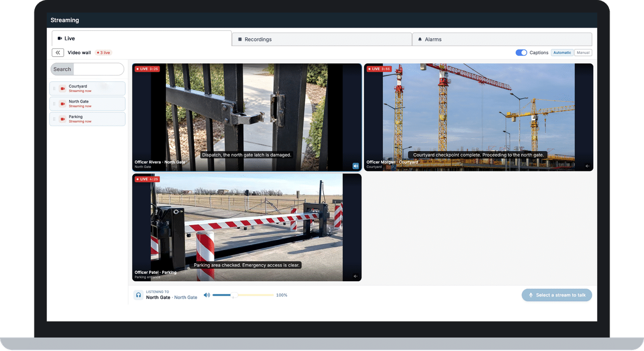Mute the Officer Rivera North Gate audio
Viewport: 644px width, 351px height.
click(356, 166)
